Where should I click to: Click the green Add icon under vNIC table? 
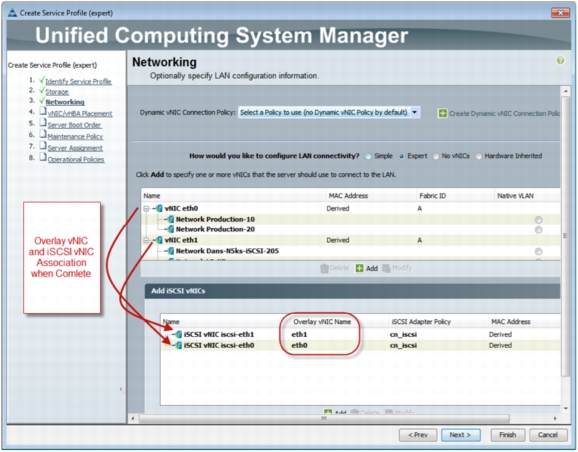coord(359,268)
